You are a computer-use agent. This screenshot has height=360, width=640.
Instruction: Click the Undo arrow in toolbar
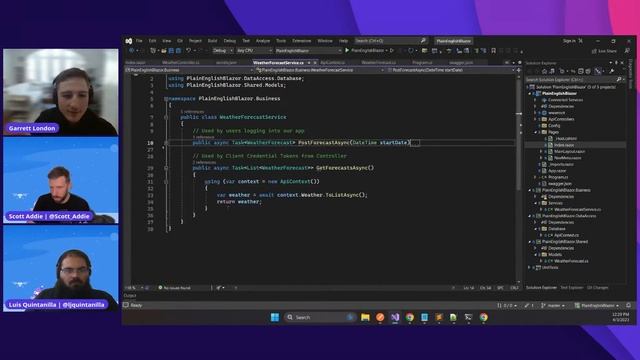click(189, 51)
